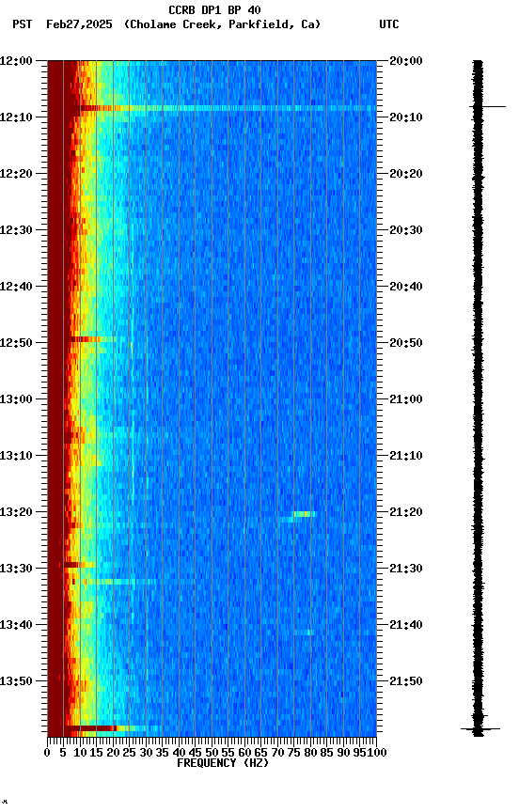The image size is (519, 812).
Task: Click the small 80 Hz spot near 13:41
Action: pos(309,632)
